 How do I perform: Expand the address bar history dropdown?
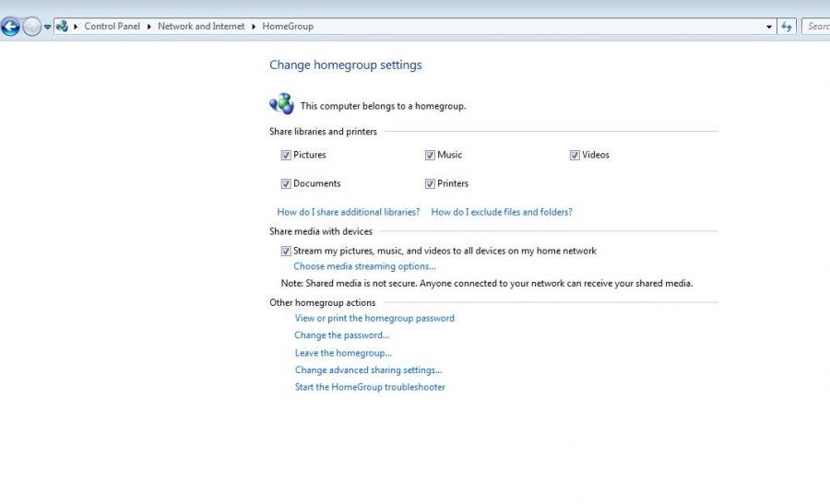(769, 27)
